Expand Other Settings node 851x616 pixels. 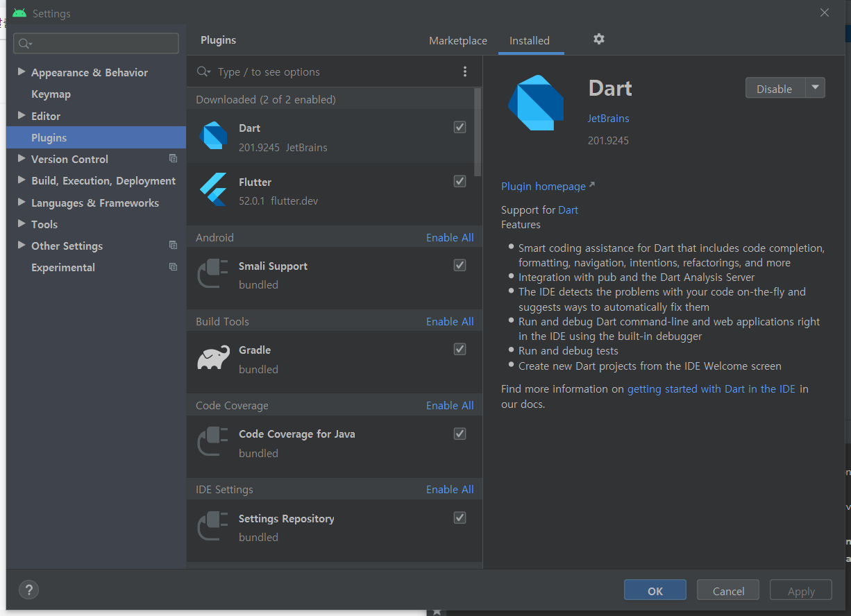tap(22, 246)
